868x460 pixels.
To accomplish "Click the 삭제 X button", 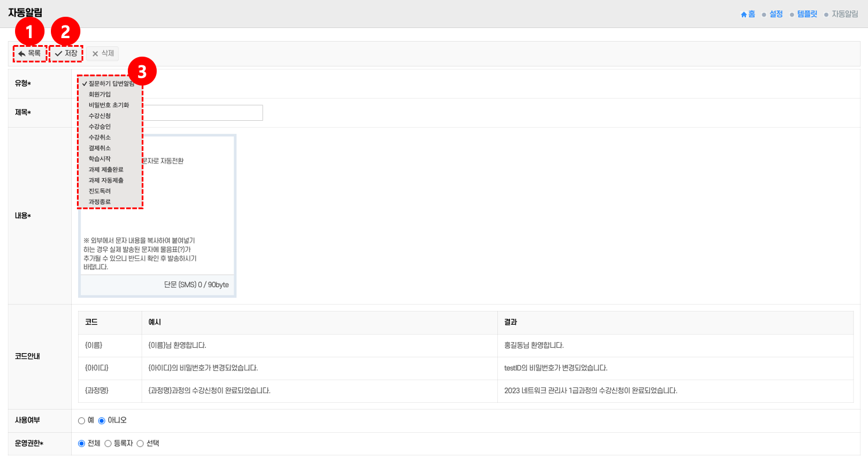I will (x=103, y=54).
